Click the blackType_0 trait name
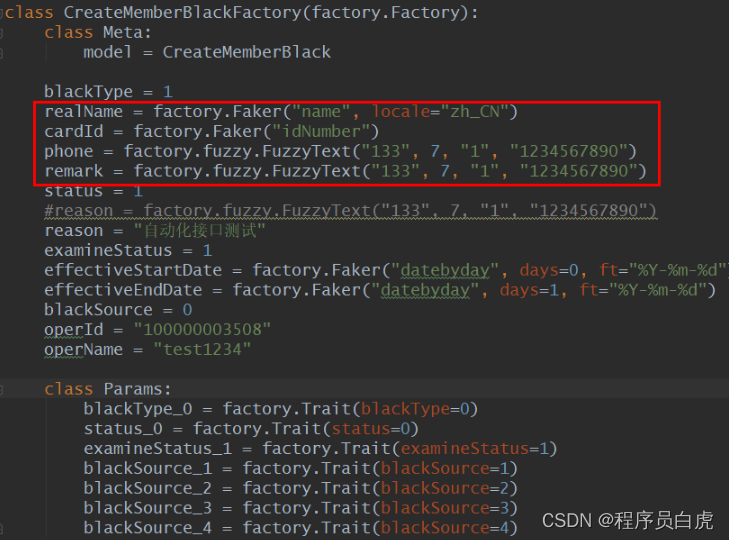This screenshot has height=540, width=729. (x=138, y=409)
